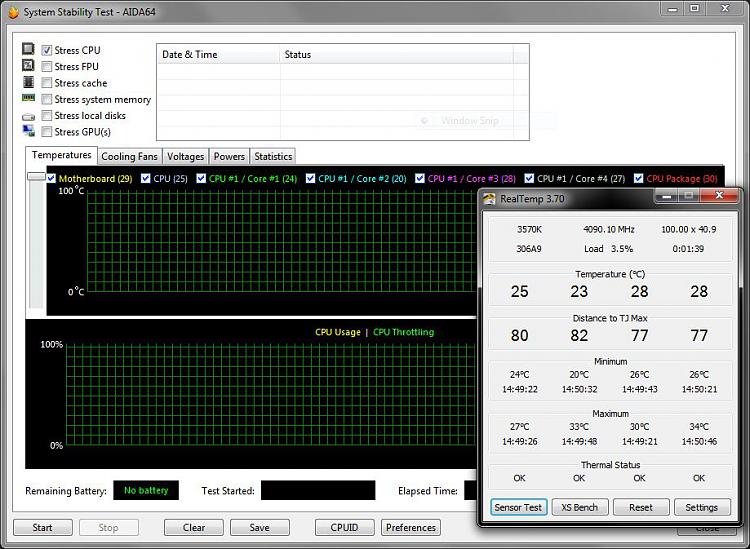The width and height of the screenshot is (750, 549).
Task: Click the Distance to TJ Max value 82
Action: click(579, 336)
